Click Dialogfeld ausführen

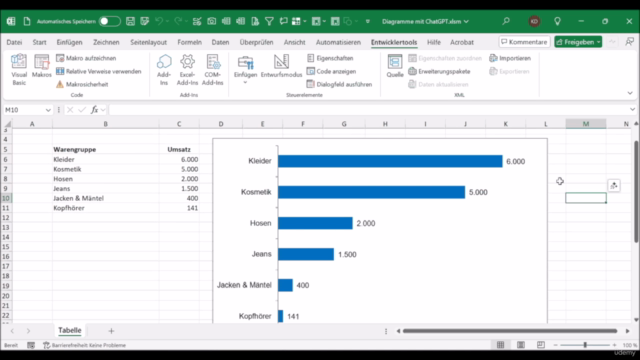339,84
